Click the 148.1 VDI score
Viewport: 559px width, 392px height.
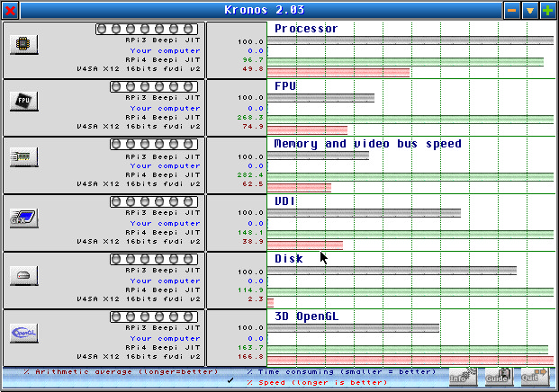(250, 233)
